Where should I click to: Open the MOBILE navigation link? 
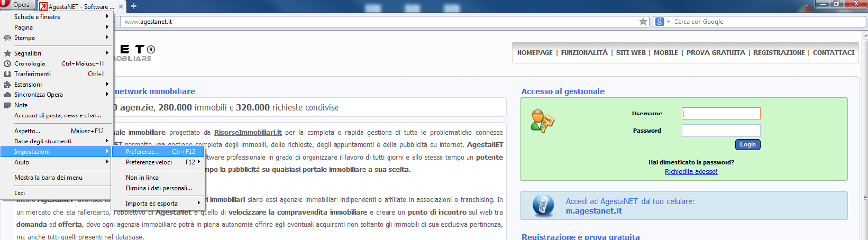(x=665, y=53)
